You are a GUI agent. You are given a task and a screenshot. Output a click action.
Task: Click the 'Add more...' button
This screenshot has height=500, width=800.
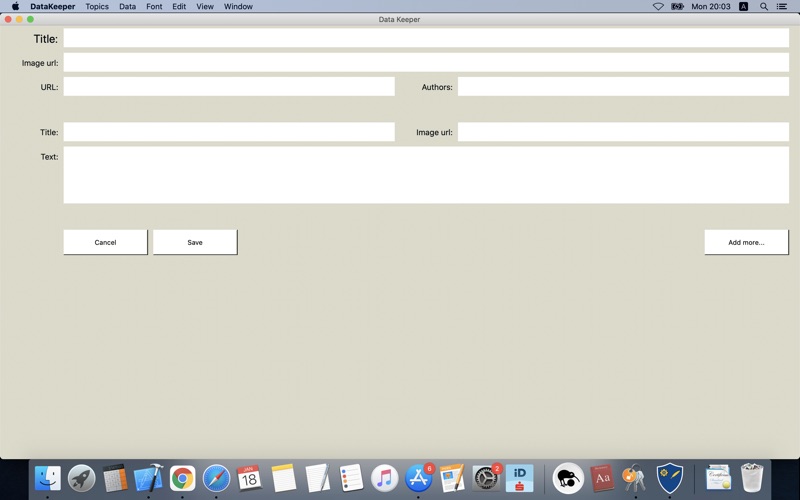[746, 242]
